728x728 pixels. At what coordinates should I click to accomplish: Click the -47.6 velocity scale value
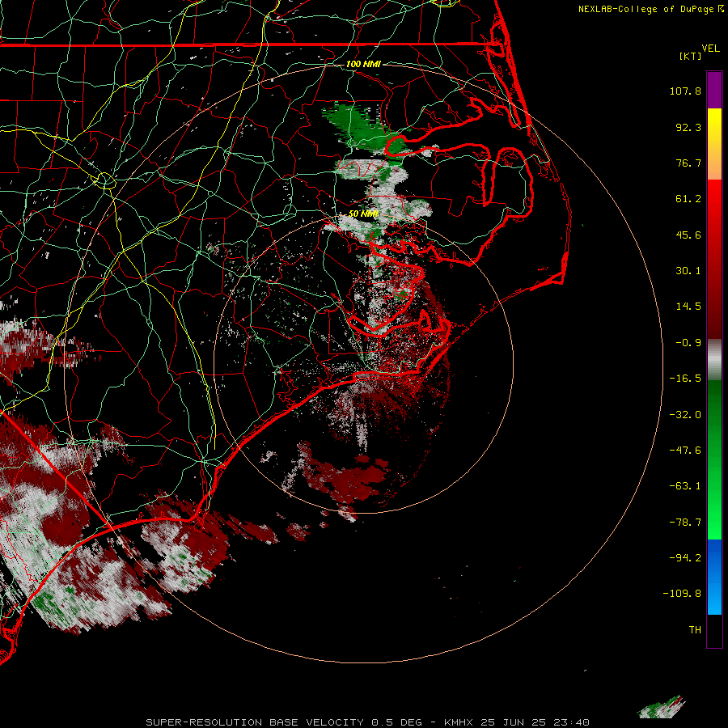[x=685, y=451]
